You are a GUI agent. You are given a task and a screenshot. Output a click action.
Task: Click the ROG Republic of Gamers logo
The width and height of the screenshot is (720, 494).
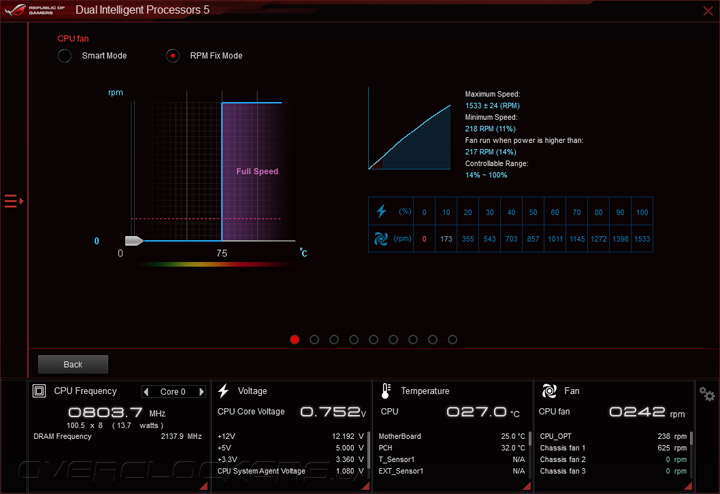coord(35,10)
